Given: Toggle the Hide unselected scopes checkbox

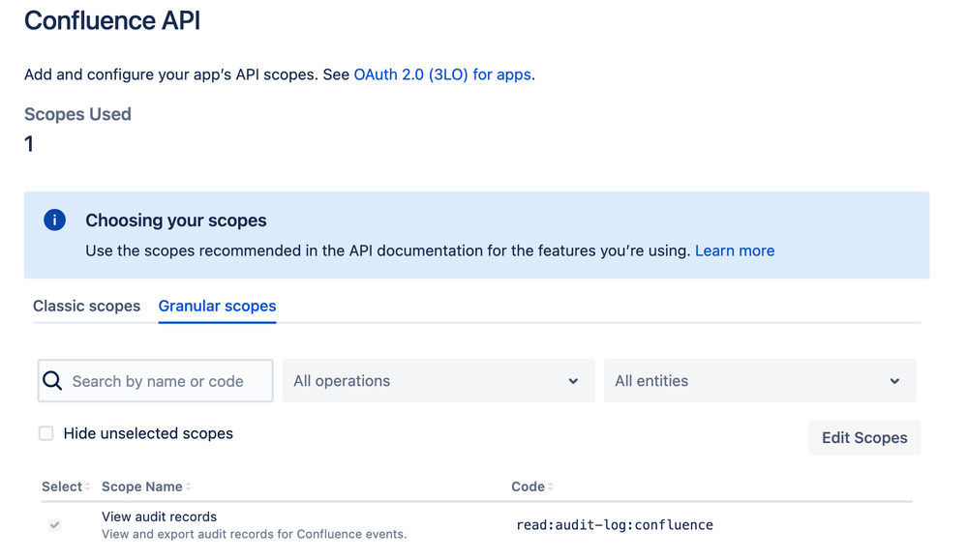Looking at the screenshot, I should (46, 433).
